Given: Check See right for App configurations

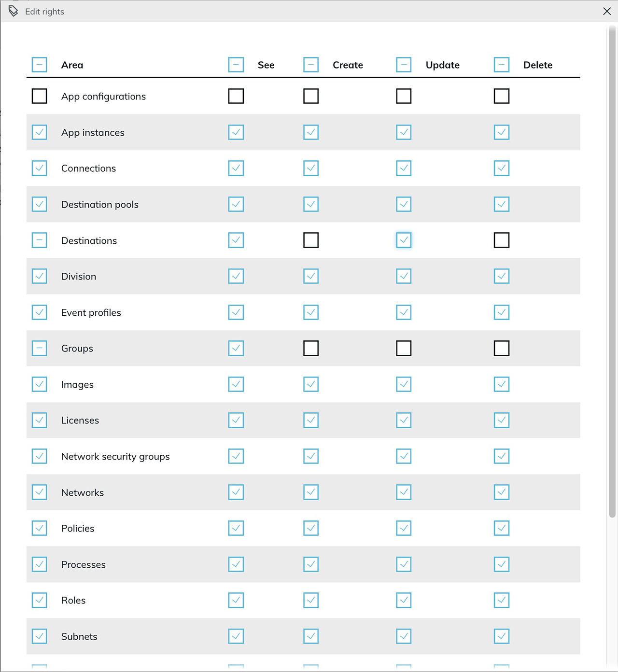Looking at the screenshot, I should point(236,96).
